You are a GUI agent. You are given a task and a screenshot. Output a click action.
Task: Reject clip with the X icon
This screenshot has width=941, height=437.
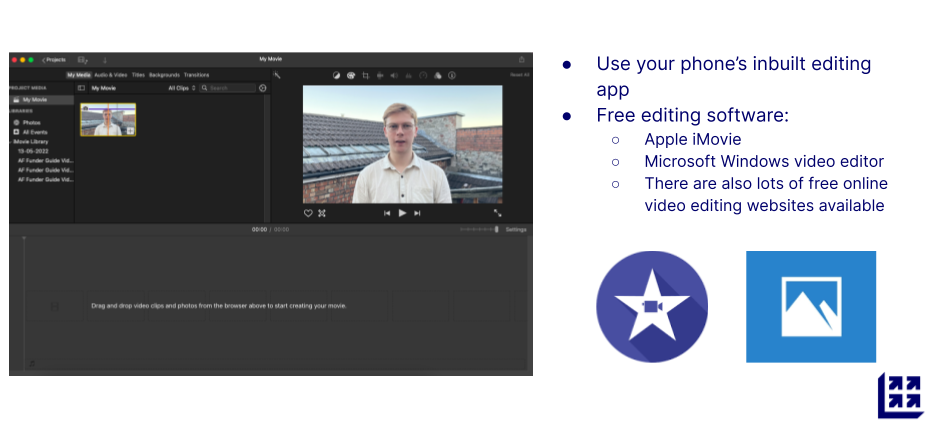(322, 213)
